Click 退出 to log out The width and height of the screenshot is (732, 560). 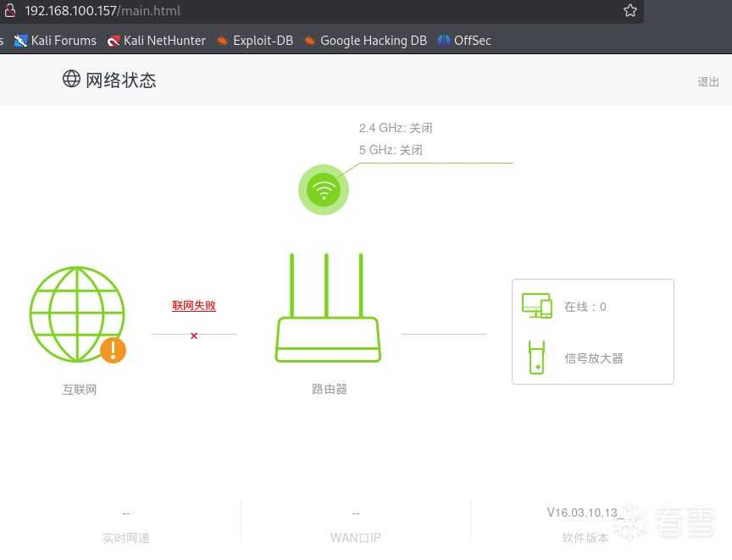click(x=708, y=81)
